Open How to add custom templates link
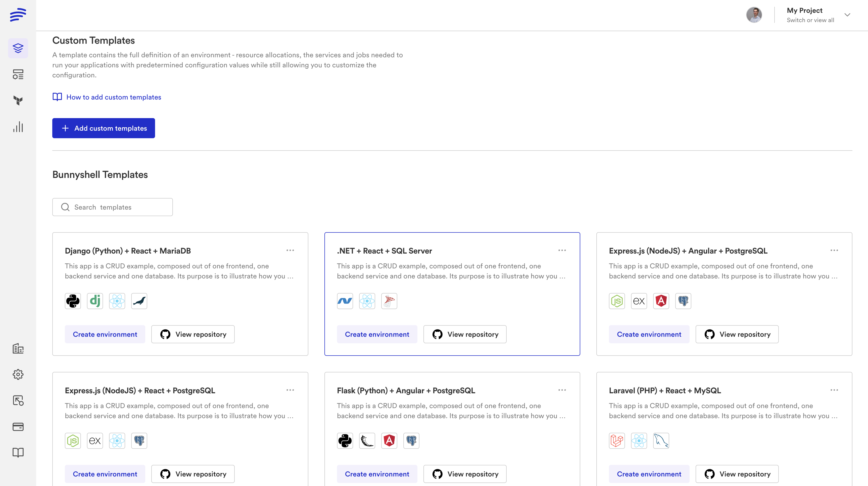 click(114, 97)
